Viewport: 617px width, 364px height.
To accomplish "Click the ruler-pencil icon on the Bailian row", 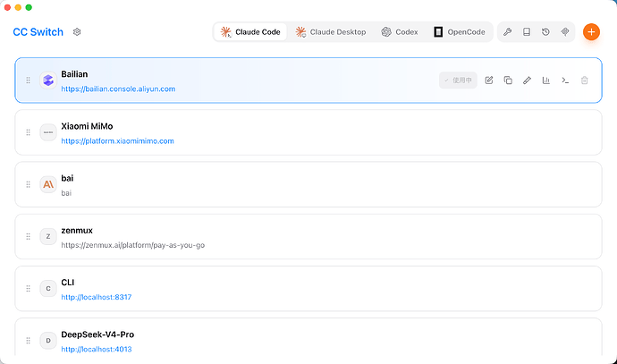I will coord(528,80).
